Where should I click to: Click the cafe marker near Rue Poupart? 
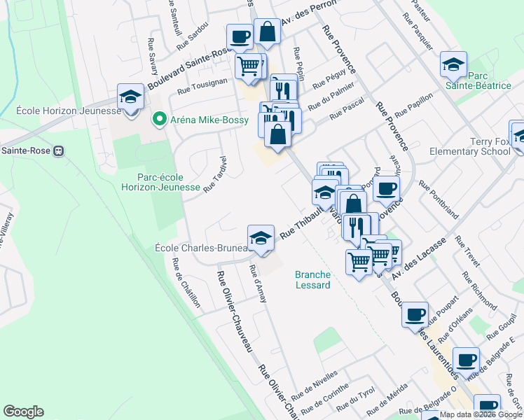pos(415,316)
